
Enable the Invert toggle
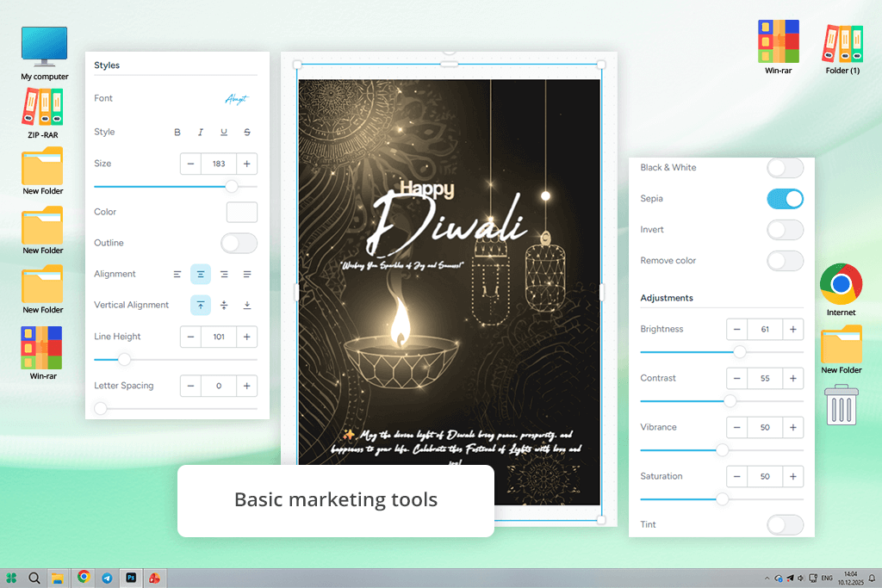click(786, 230)
